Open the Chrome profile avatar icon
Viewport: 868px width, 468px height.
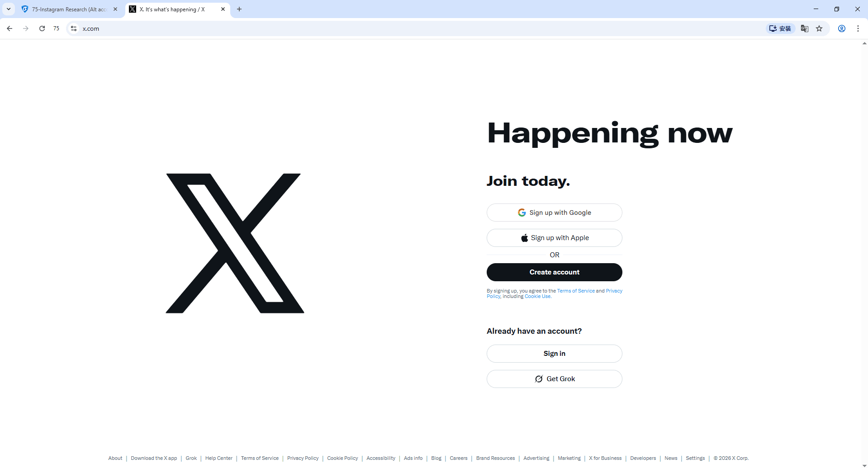[842, 28]
